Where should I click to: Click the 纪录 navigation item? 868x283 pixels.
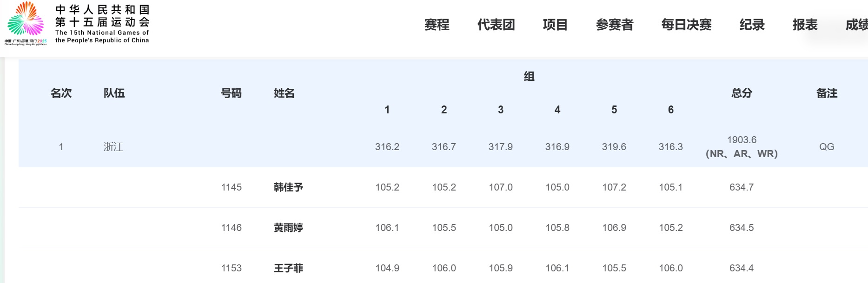752,25
